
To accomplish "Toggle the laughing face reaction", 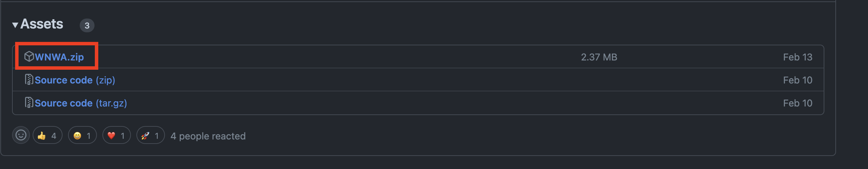I will point(82,136).
